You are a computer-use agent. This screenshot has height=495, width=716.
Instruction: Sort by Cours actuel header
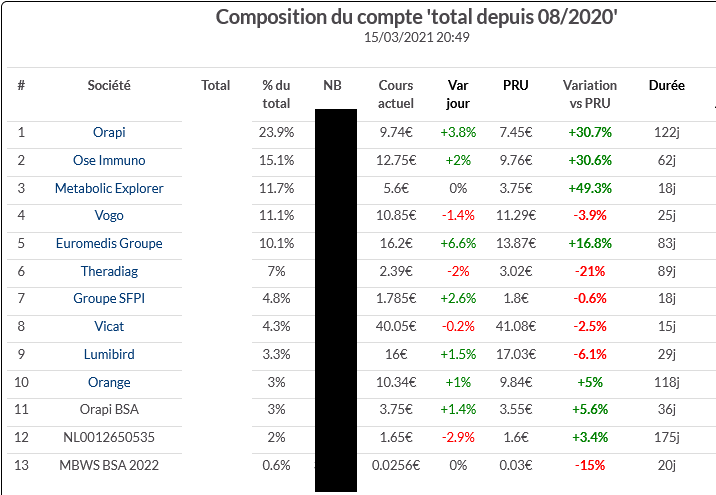[396, 94]
